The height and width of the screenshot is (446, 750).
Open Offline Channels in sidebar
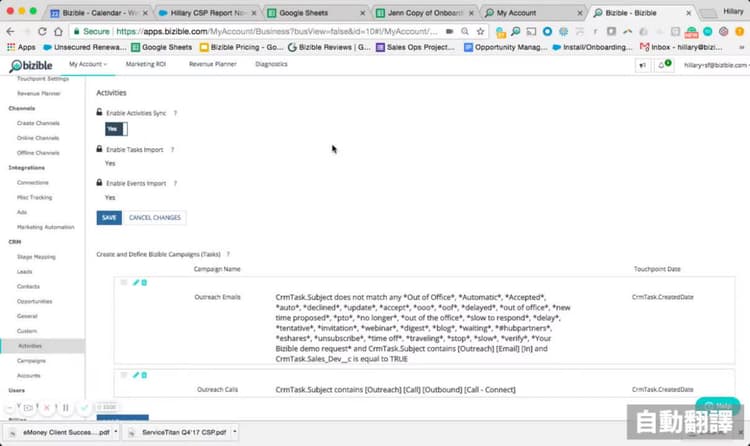[x=38, y=153]
